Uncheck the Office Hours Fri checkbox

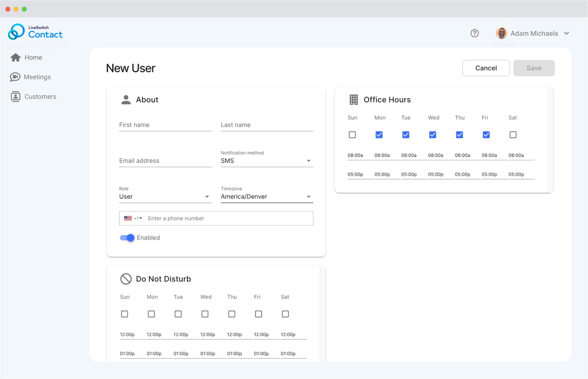486,135
